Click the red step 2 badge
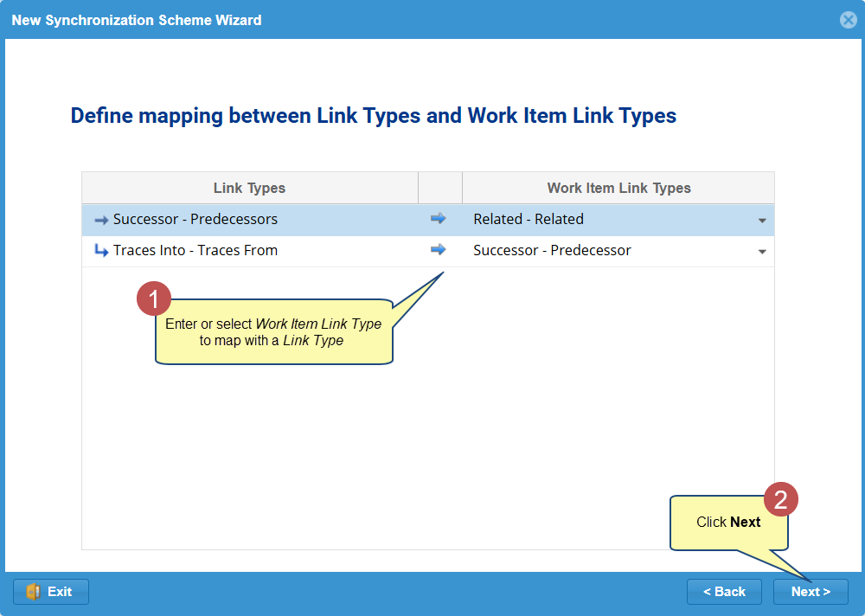Image resolution: width=865 pixels, height=616 pixels. click(780, 499)
